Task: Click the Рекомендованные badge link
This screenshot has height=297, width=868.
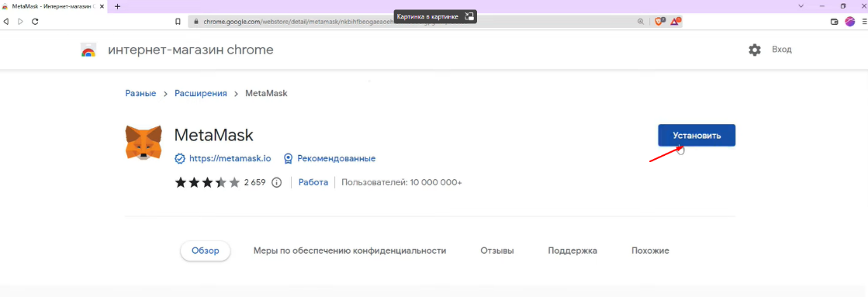Action: pos(336,158)
